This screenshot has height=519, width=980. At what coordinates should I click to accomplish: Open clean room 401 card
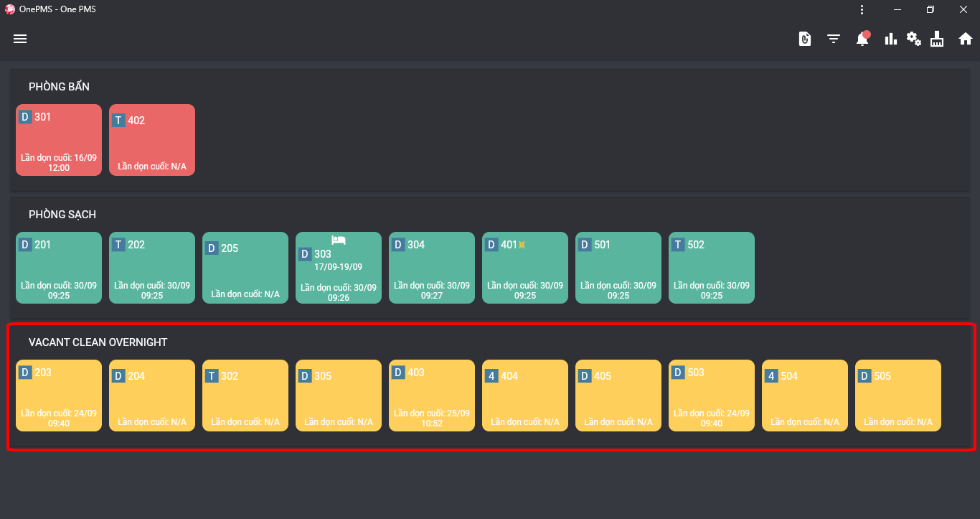click(525, 268)
